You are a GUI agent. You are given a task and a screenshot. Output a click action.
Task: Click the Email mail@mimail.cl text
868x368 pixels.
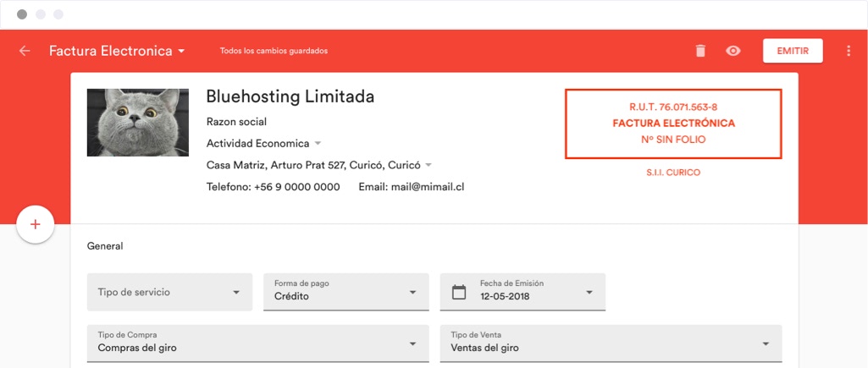coord(412,187)
